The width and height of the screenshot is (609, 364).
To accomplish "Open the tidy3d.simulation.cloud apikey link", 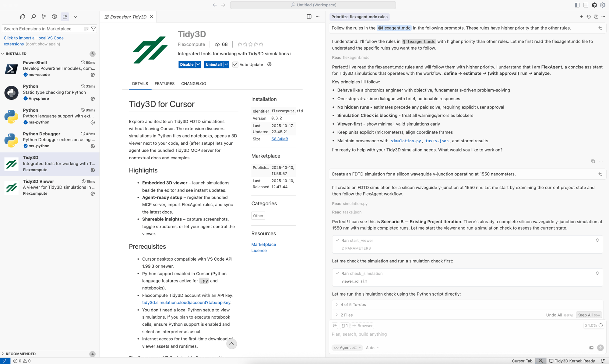I will point(186,303).
